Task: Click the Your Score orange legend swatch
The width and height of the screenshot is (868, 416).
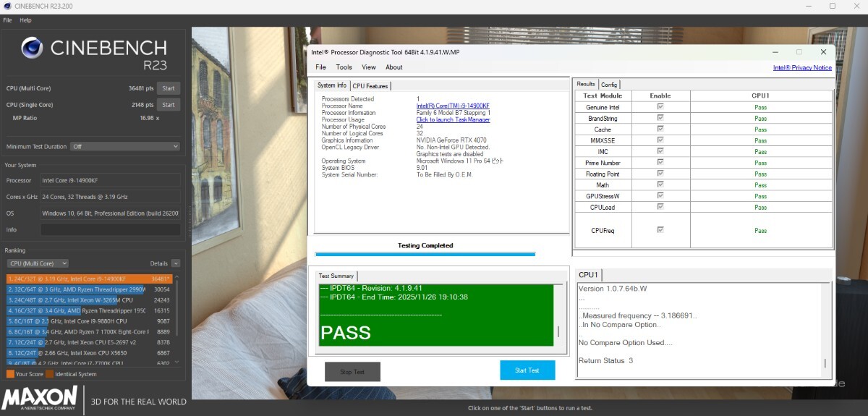Action: coord(10,374)
